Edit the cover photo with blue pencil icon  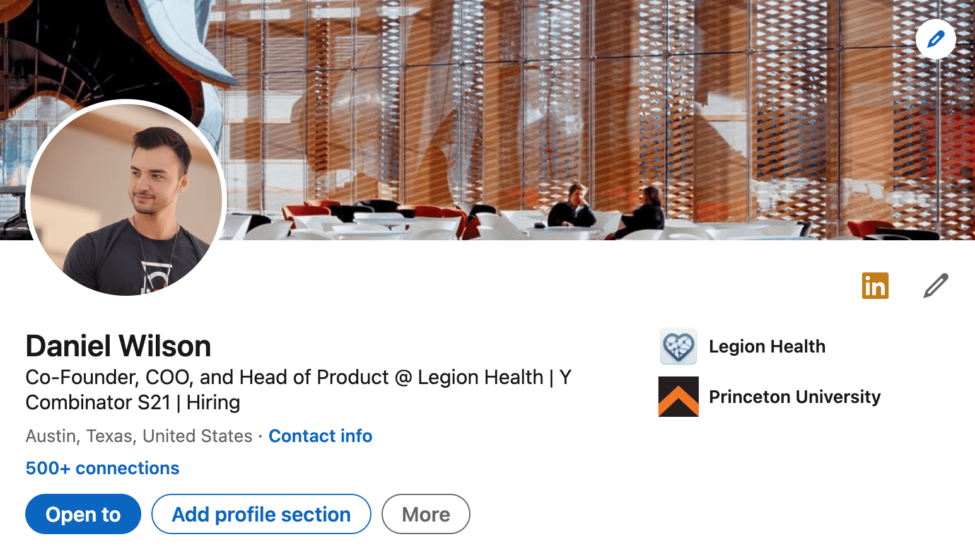pos(935,39)
